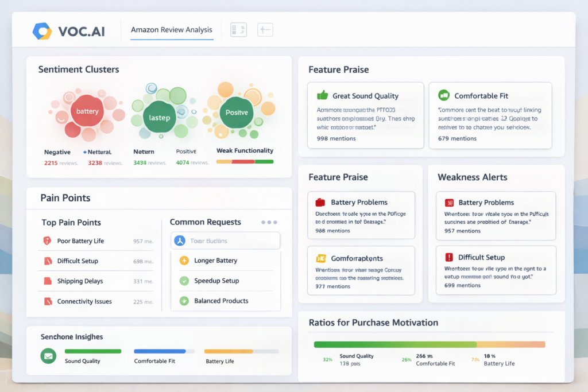Toggle the green icon next to Balanced Products
588x392 pixels.
tap(183, 301)
